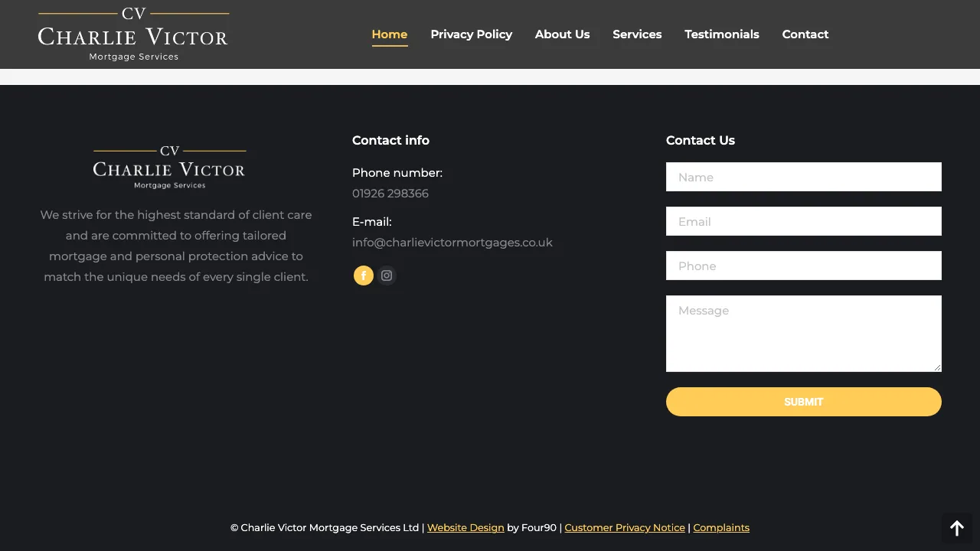Screen dimensions: 980x551
Task: Open the Complaints link
Action: pos(720,527)
